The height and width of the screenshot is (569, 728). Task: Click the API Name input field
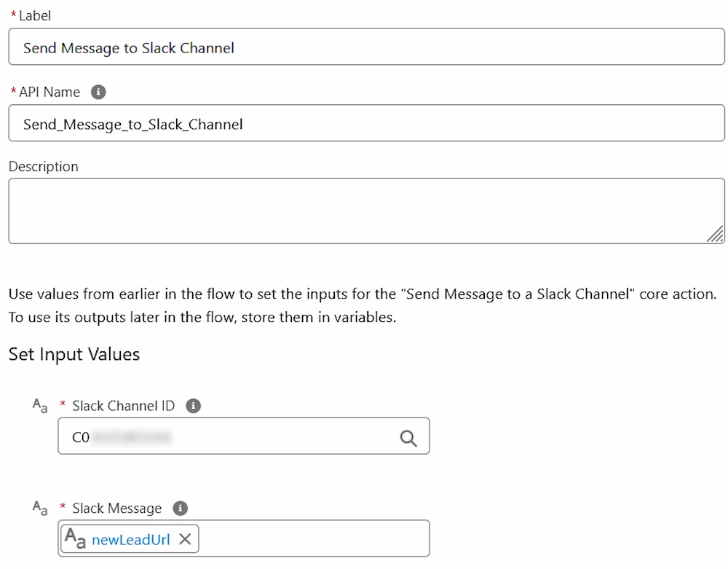[x=366, y=123]
